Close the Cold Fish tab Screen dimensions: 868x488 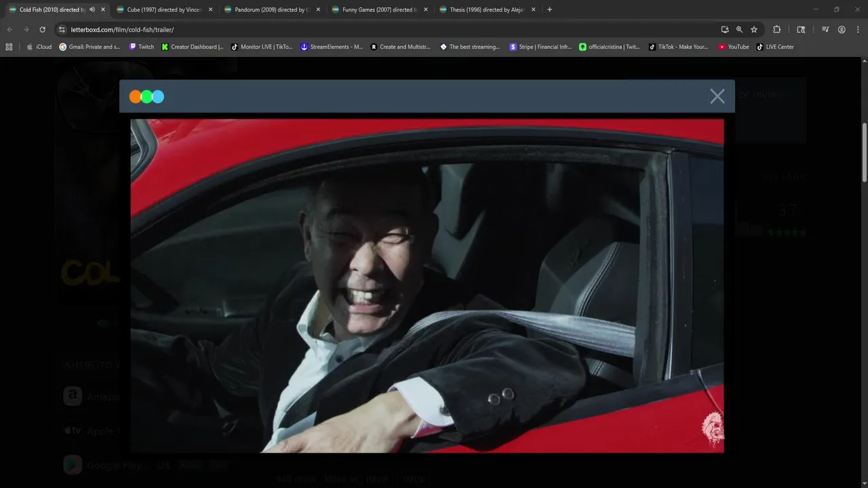[x=103, y=9]
